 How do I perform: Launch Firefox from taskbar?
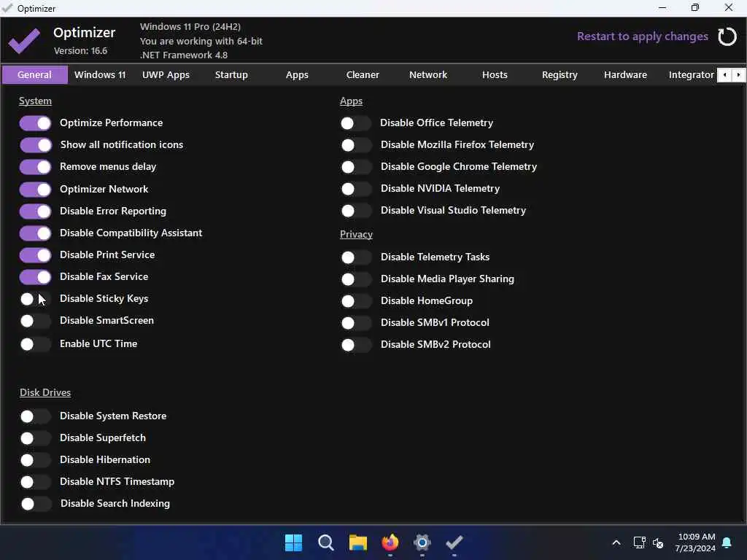(x=390, y=542)
